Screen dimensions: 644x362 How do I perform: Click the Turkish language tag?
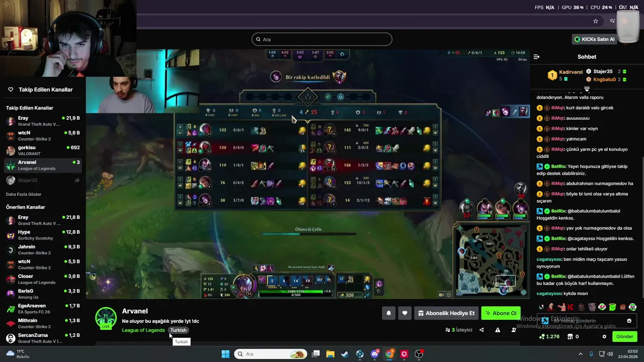(x=178, y=330)
